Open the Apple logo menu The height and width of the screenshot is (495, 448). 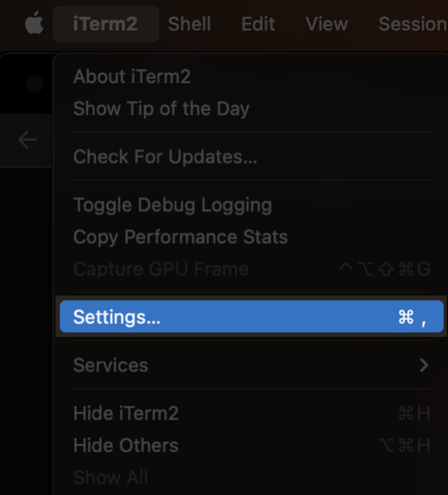(34, 24)
